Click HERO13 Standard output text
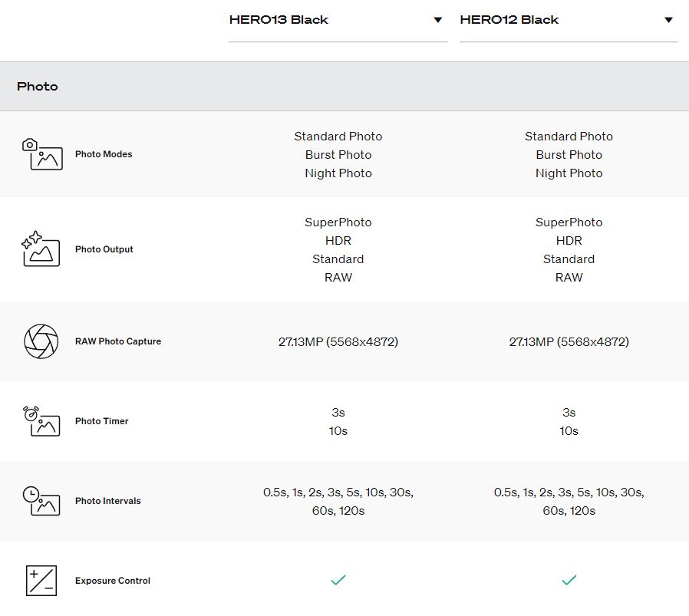Viewport: 689px width, 616px height. [x=338, y=259]
